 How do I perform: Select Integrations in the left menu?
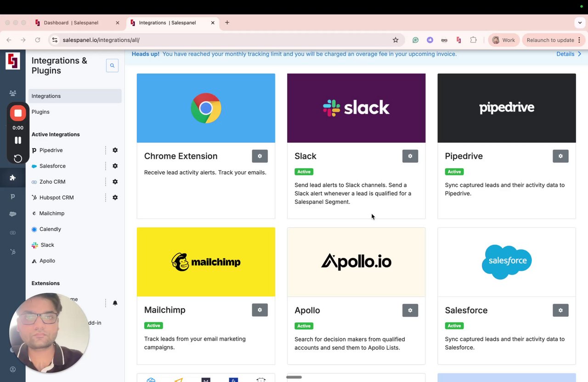(75, 96)
